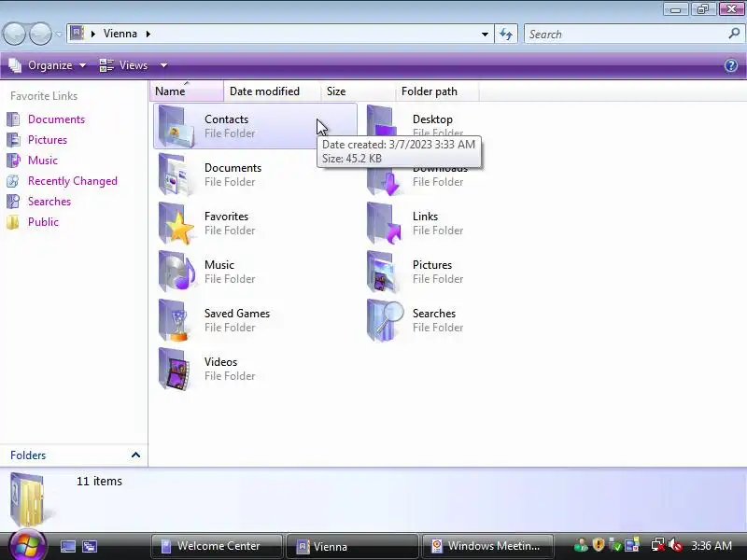The image size is (747, 560).
Task: Click the Recently Changed icon in sidebar
Action: coord(13,181)
